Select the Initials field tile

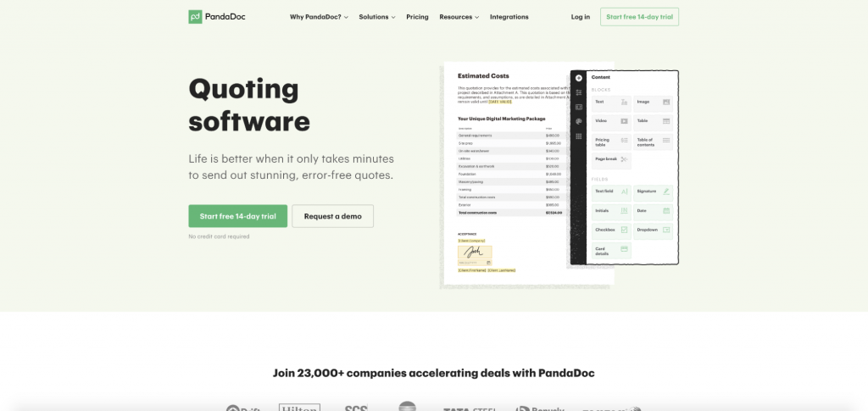(611, 211)
